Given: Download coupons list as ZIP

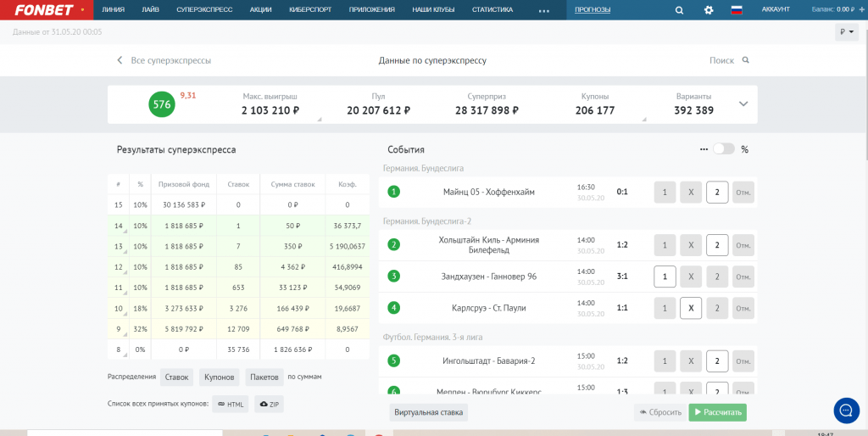Looking at the screenshot, I should 269,405.
